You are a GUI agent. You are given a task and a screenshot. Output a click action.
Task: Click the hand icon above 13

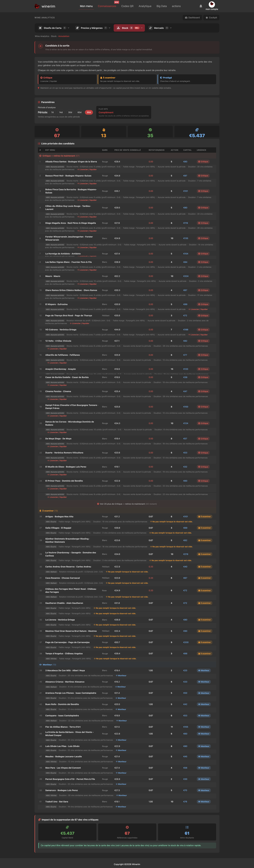104,130
